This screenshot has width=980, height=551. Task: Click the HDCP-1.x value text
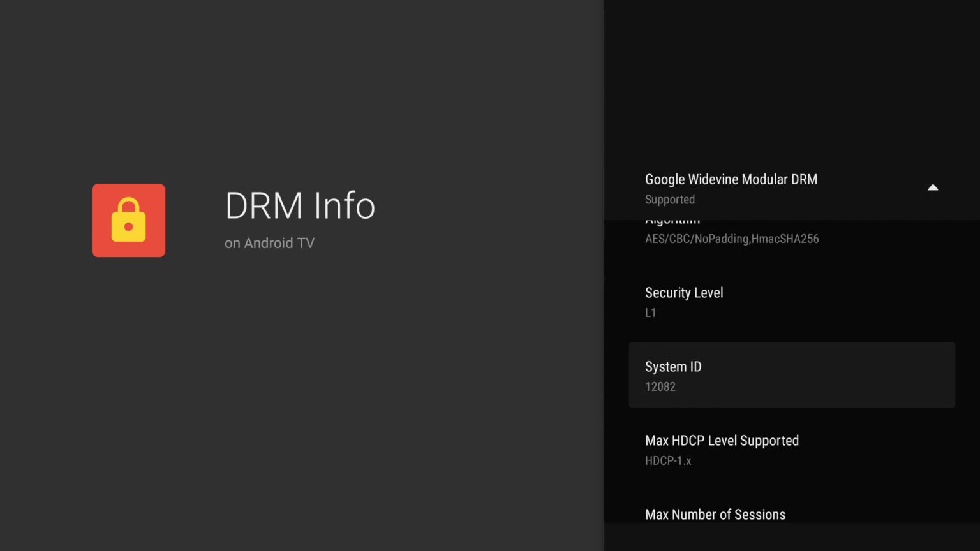coord(667,460)
